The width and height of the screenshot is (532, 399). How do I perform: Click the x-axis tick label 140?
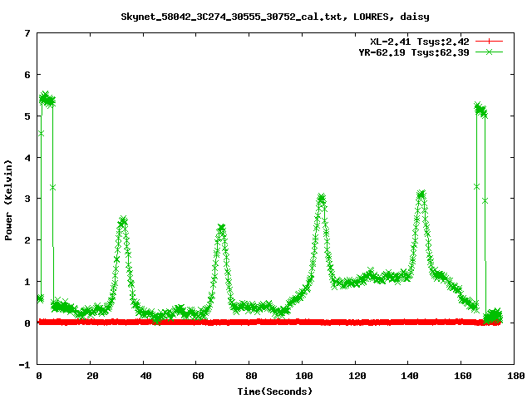point(410,376)
